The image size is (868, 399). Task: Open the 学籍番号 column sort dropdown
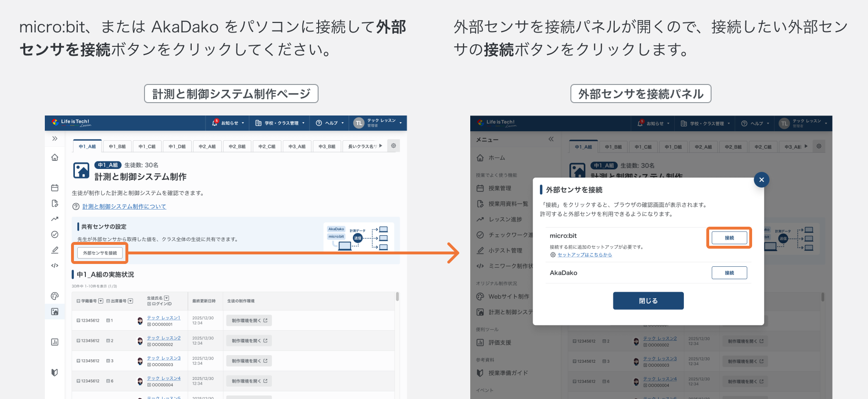101,301
